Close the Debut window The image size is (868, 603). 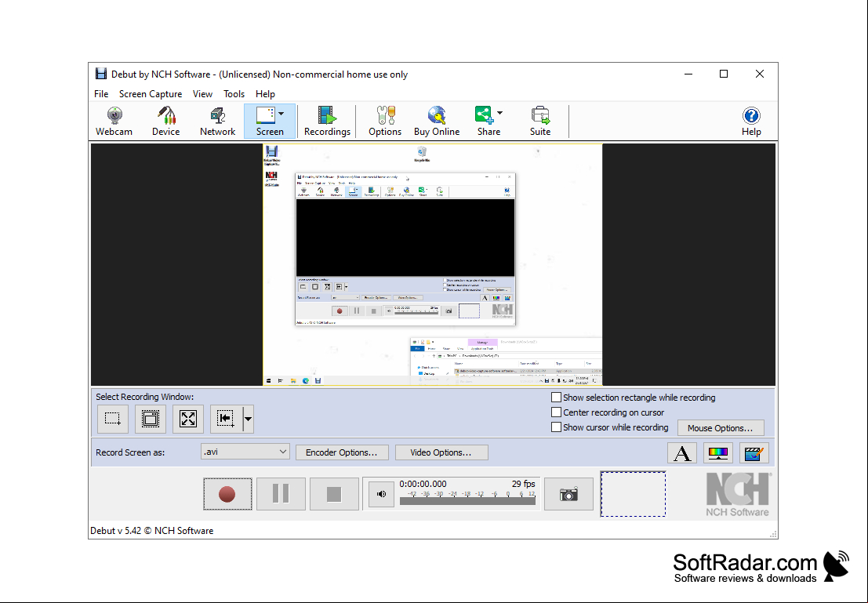pyautogui.click(x=760, y=74)
